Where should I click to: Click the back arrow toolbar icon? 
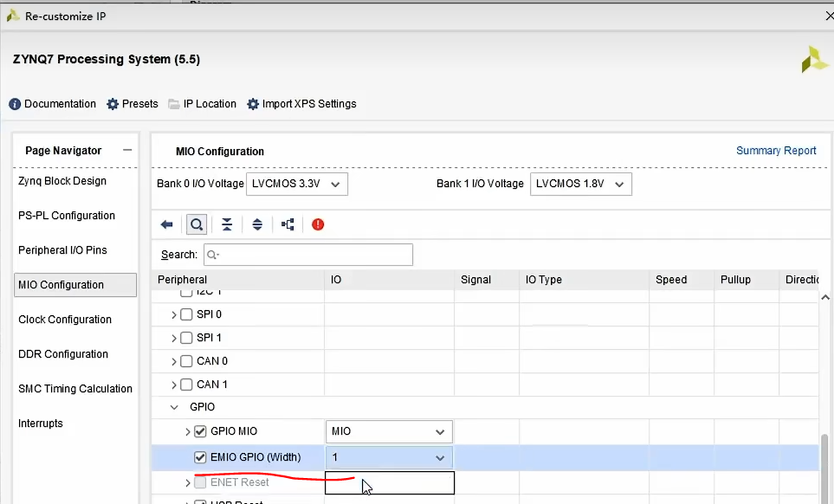(x=166, y=224)
